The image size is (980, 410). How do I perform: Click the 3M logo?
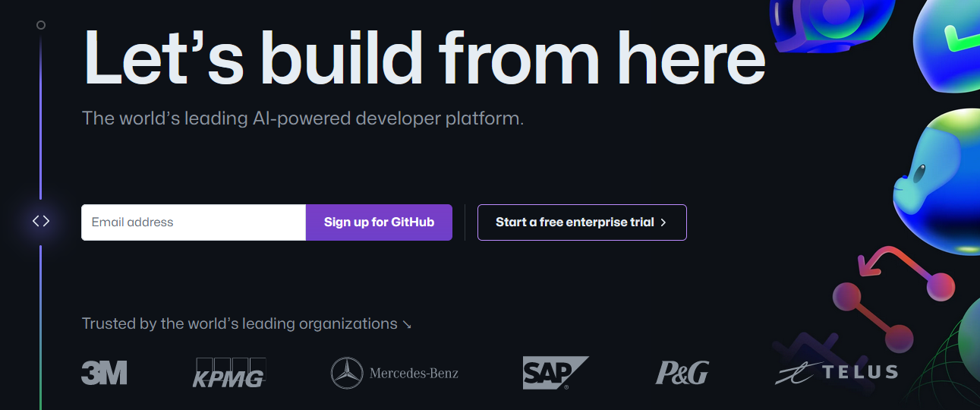(x=104, y=373)
